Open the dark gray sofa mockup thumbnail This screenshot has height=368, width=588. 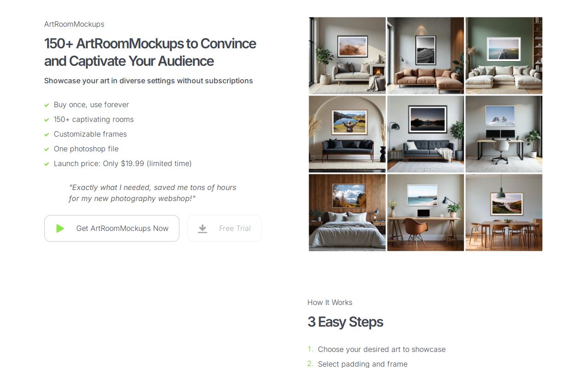(x=425, y=134)
